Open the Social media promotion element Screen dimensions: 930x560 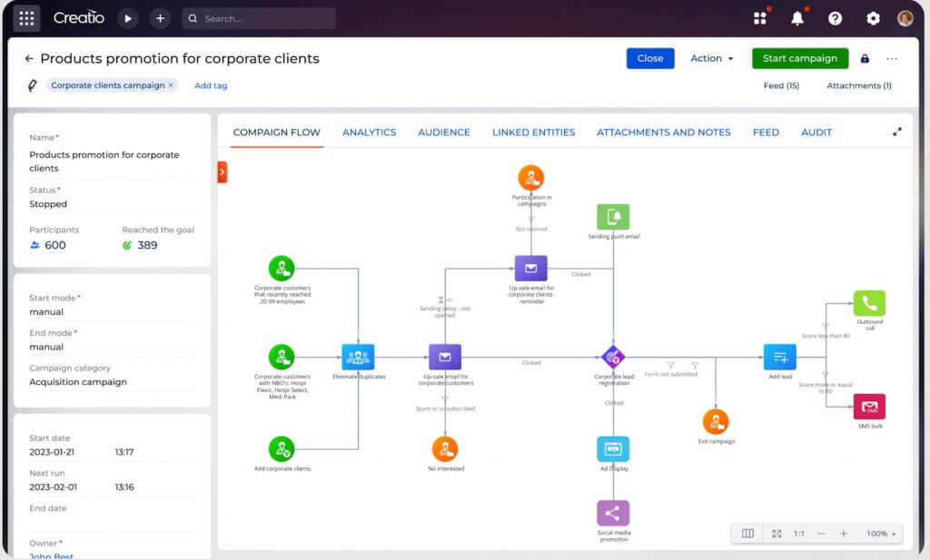pyautogui.click(x=613, y=513)
